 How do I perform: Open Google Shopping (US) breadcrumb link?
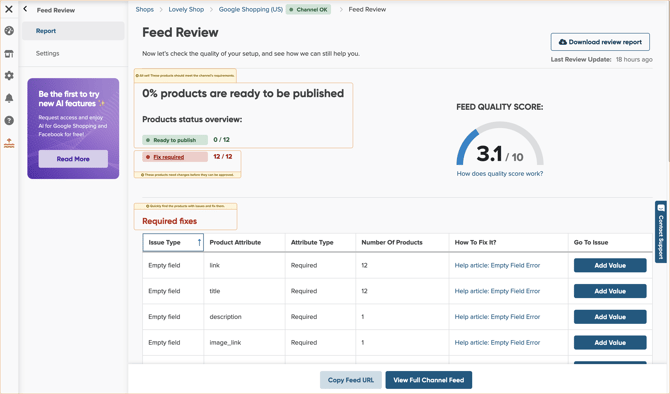251,9
